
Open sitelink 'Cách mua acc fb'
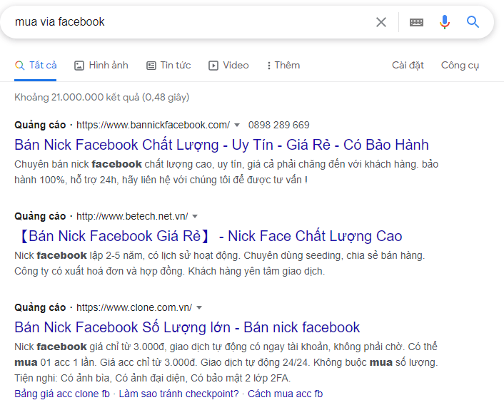[285, 394]
